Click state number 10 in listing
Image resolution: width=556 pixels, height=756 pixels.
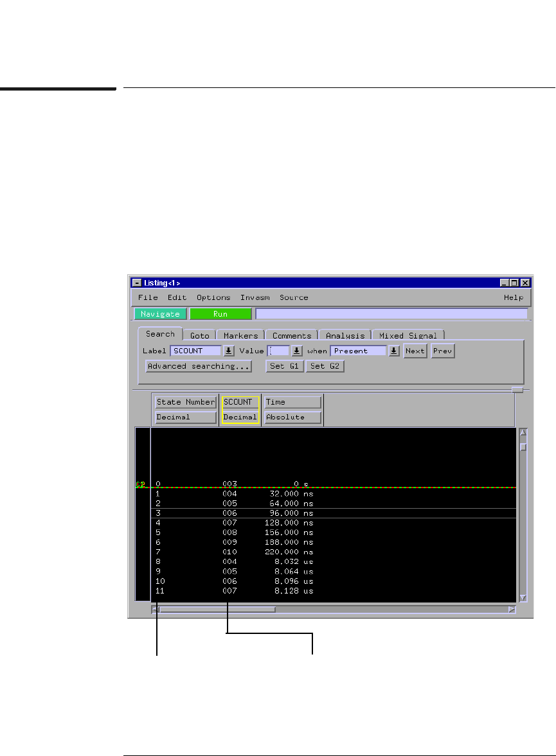[x=160, y=581]
